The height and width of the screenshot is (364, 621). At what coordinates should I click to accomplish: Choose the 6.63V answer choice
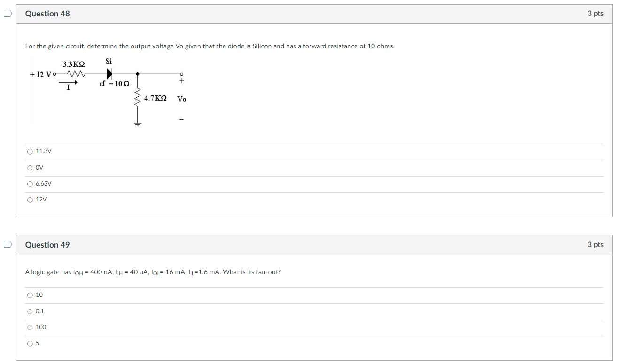pyautogui.click(x=30, y=184)
